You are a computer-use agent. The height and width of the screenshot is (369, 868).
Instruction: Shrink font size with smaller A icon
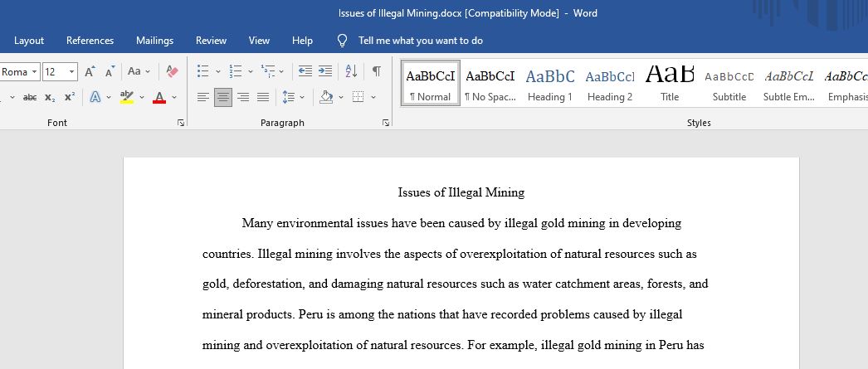pos(110,72)
